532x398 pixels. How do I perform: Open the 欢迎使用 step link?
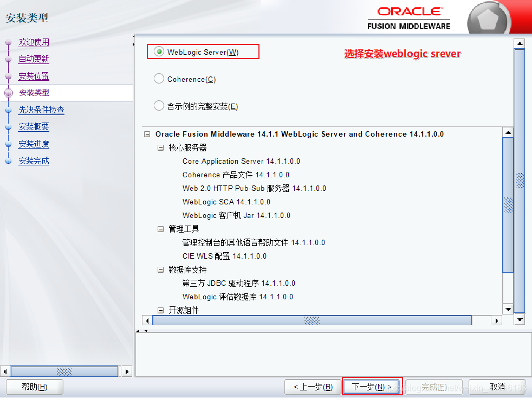34,42
